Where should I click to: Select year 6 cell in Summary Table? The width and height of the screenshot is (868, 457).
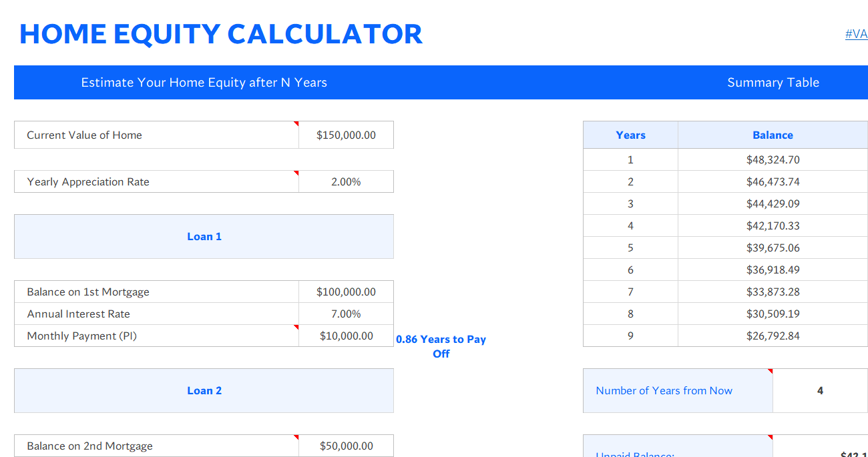coord(630,270)
